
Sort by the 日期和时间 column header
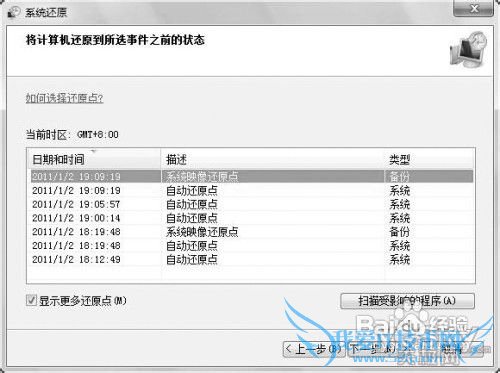click(94, 159)
